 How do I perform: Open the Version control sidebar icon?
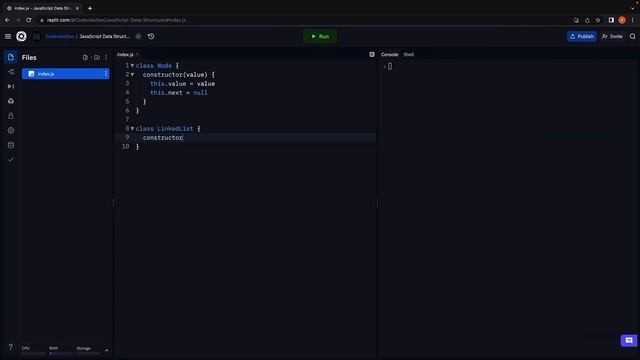coord(11,72)
